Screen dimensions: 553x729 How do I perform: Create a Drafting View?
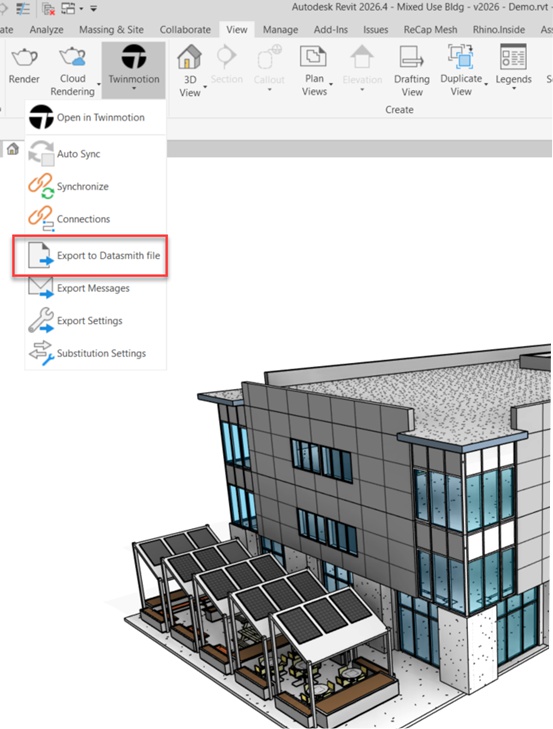click(x=412, y=70)
